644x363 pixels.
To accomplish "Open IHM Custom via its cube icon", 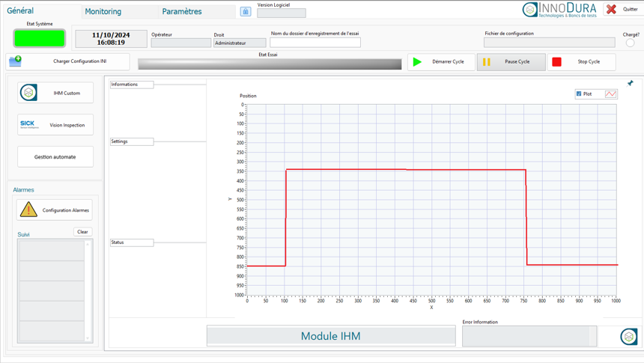I will pyautogui.click(x=28, y=93).
